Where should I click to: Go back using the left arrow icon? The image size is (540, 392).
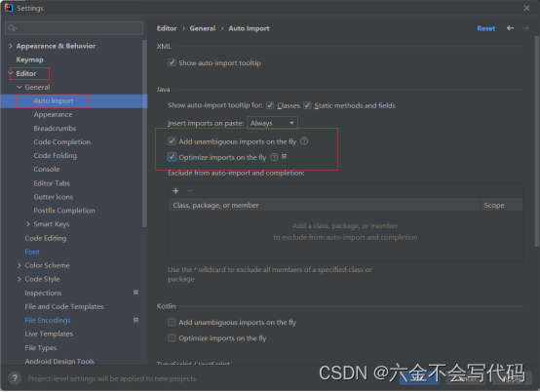(510, 28)
